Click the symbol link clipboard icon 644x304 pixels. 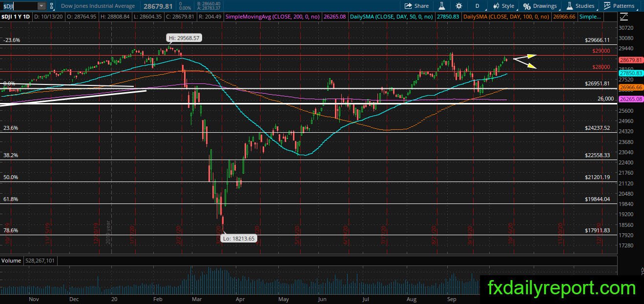pyautogui.click(x=53, y=6)
